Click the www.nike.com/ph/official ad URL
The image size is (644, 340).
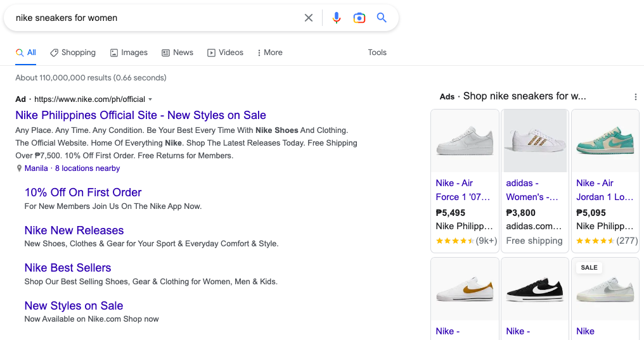[89, 99]
